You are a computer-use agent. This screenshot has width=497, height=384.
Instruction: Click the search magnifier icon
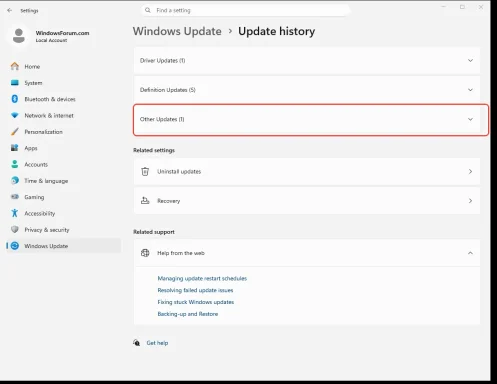coord(148,10)
